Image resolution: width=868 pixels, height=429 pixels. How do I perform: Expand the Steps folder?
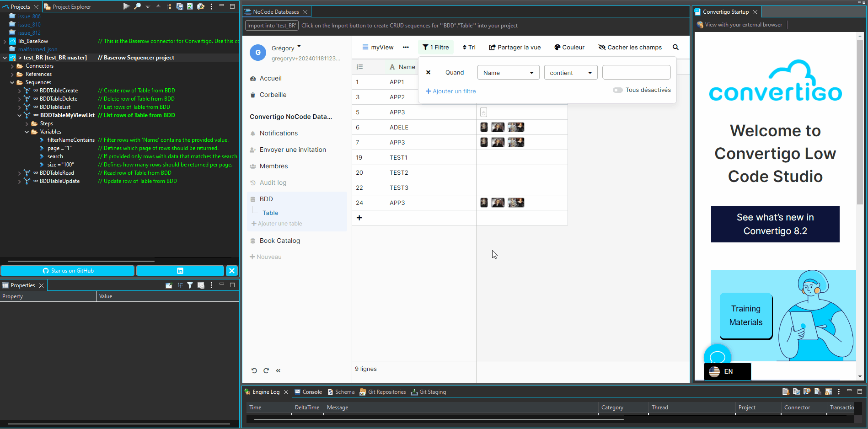(x=27, y=123)
